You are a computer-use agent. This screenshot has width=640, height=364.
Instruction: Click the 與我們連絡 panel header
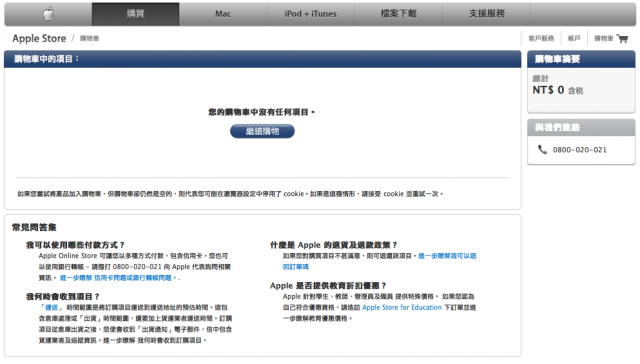(x=581, y=128)
